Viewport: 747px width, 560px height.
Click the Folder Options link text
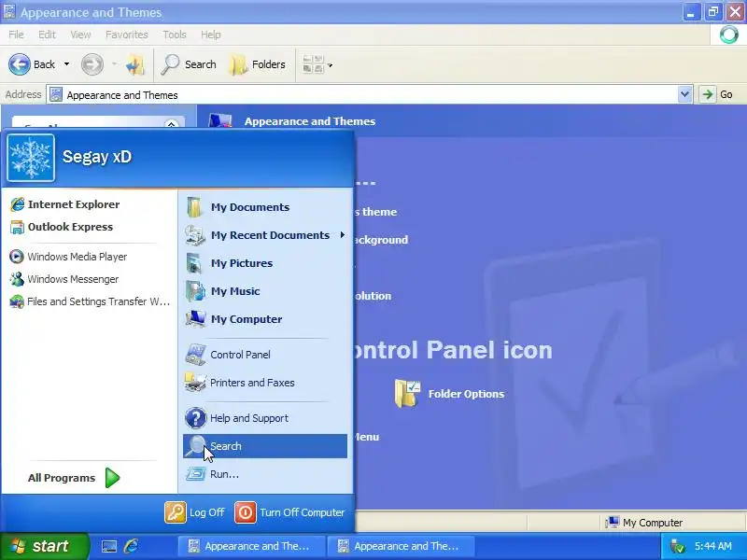point(466,394)
